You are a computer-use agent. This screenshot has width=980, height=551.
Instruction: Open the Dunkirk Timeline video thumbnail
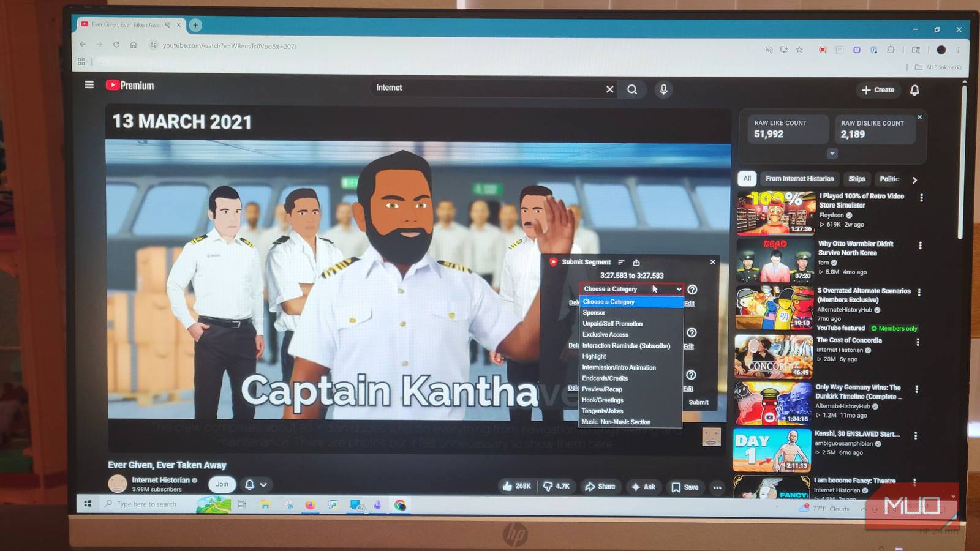773,403
